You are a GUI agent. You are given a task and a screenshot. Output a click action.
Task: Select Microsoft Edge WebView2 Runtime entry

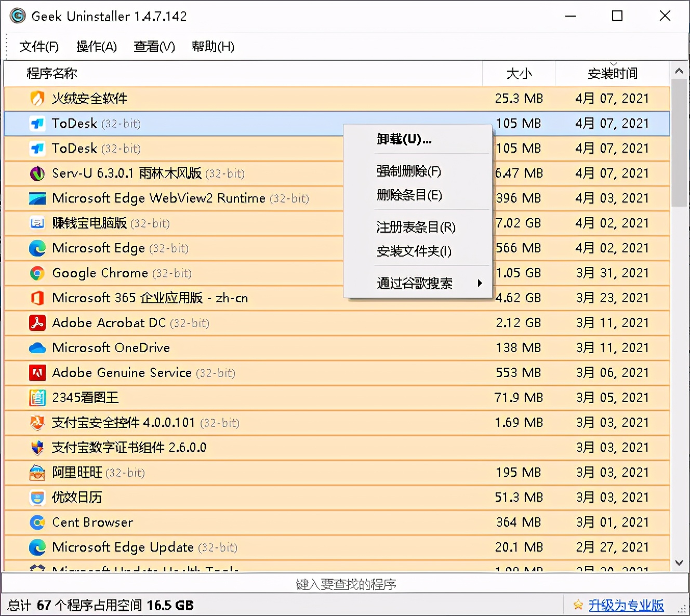(180, 198)
